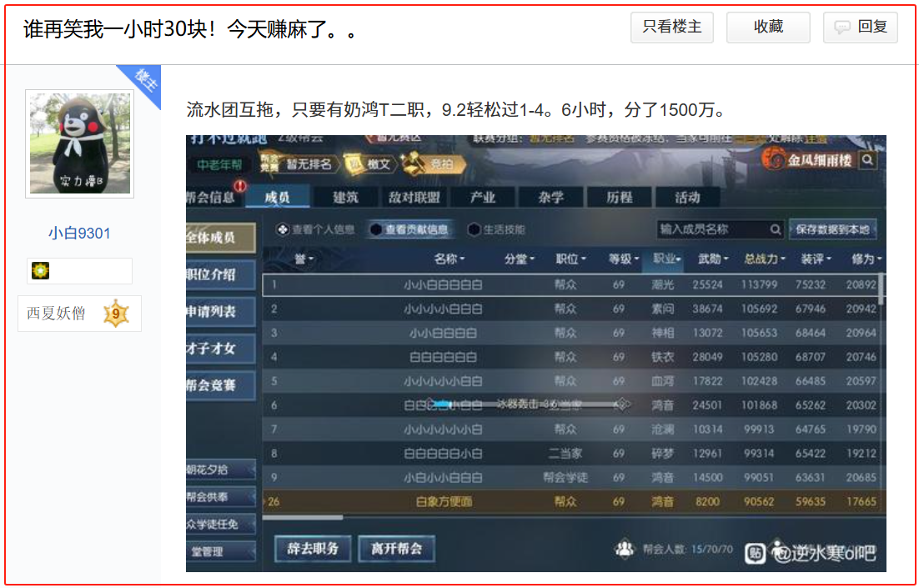Select the 查看个人信息 radio option
This screenshot has width=919, height=588.
pyautogui.click(x=283, y=229)
